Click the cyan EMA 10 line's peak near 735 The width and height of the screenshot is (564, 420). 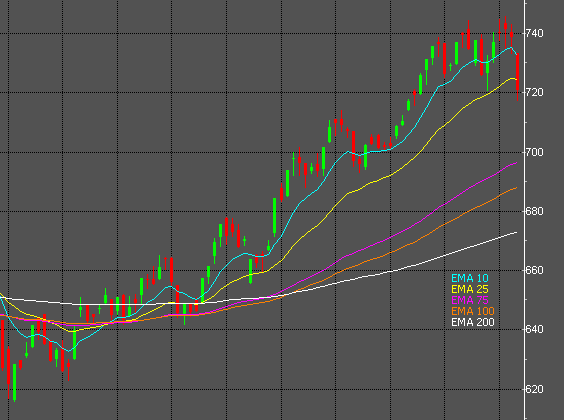(510, 47)
